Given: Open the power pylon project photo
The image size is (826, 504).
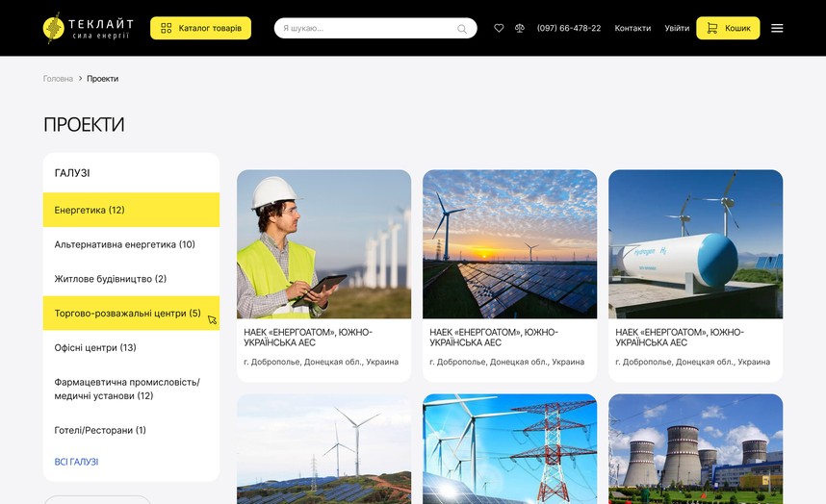Looking at the screenshot, I should (x=510, y=449).
